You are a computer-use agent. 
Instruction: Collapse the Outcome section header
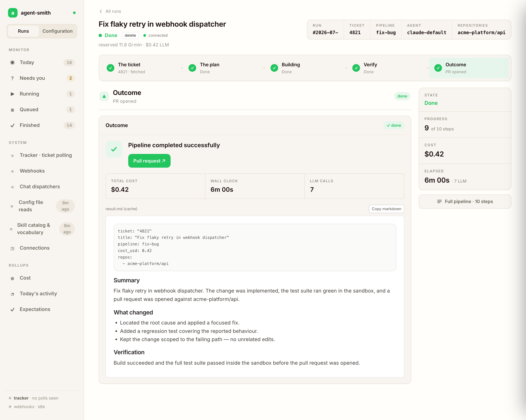tap(255, 97)
